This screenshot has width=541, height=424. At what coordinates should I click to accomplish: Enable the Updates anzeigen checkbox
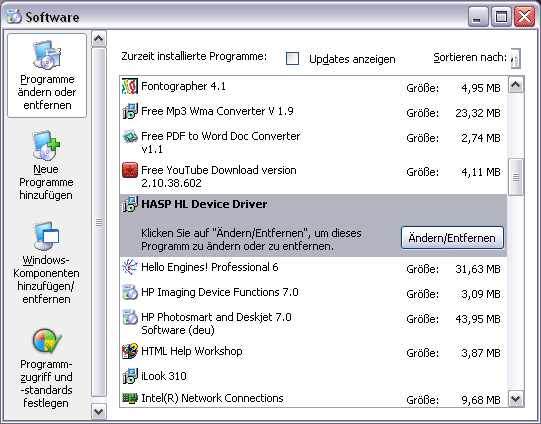click(292, 58)
